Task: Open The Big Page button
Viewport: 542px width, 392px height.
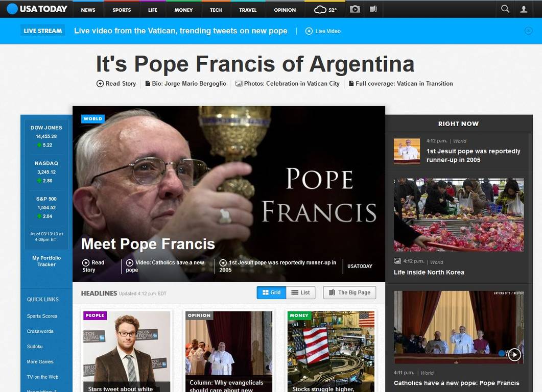Action: click(x=349, y=292)
